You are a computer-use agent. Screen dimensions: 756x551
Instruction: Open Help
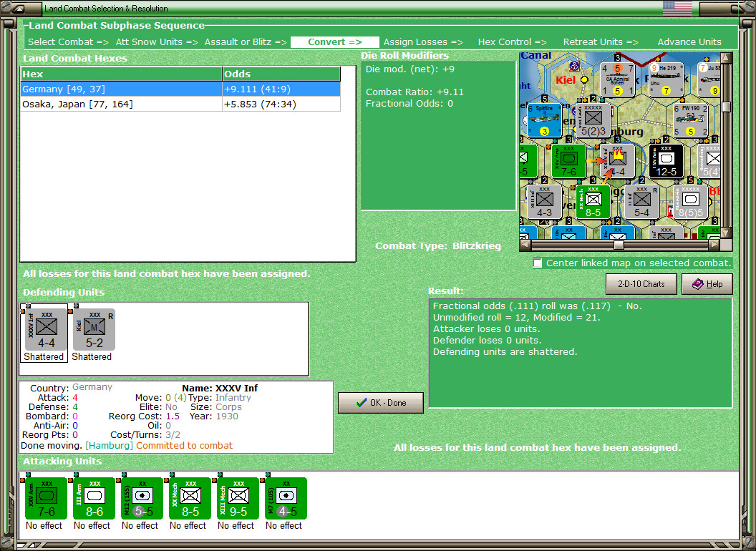(707, 284)
